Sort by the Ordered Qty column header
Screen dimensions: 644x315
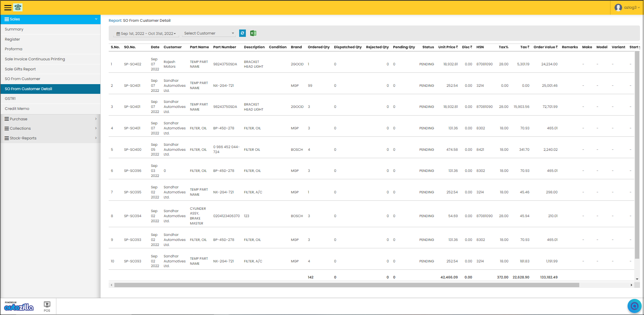pos(319,47)
